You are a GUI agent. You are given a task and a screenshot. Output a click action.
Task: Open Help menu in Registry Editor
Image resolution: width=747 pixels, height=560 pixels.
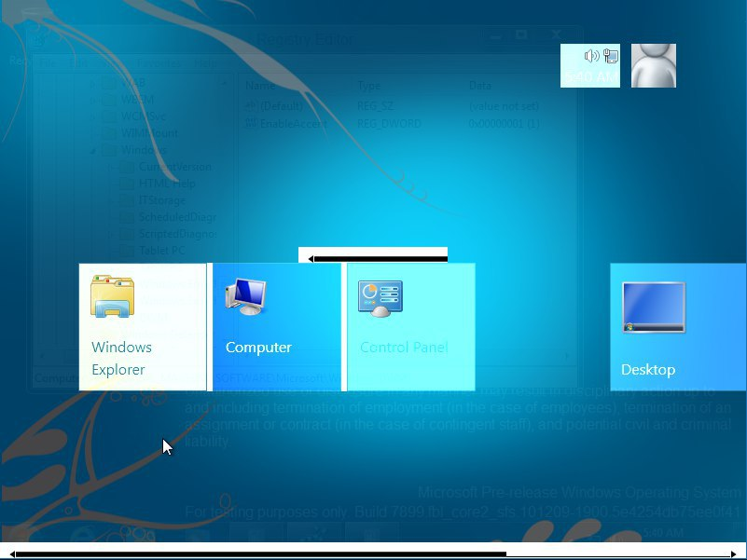coord(205,62)
